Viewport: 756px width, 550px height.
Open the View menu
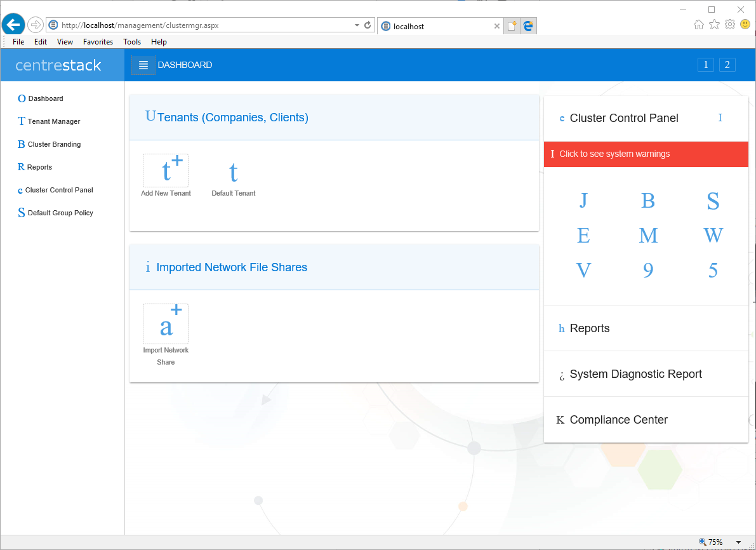[65, 42]
